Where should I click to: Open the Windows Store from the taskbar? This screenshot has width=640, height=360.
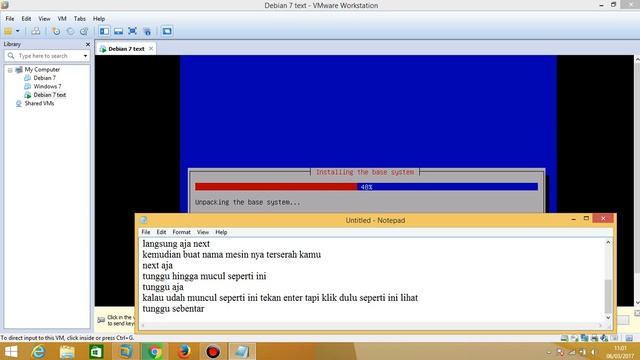(96, 351)
